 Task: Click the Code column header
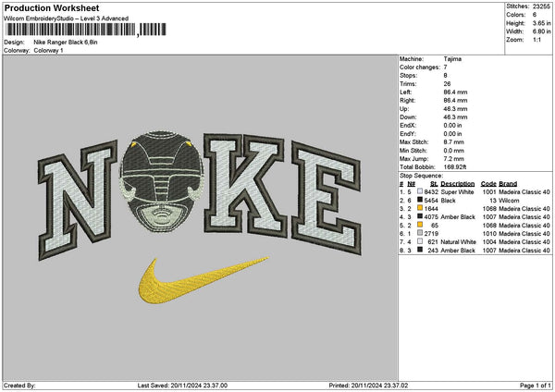[x=488, y=184]
